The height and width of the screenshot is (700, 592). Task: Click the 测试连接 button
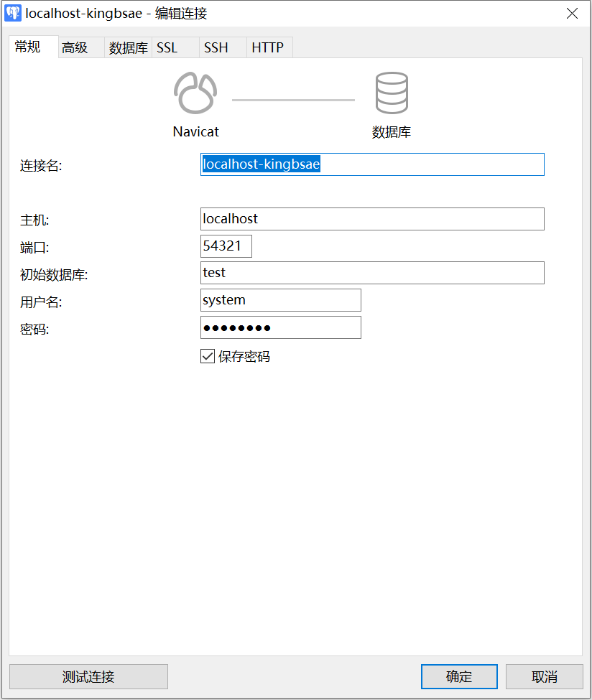click(88, 677)
